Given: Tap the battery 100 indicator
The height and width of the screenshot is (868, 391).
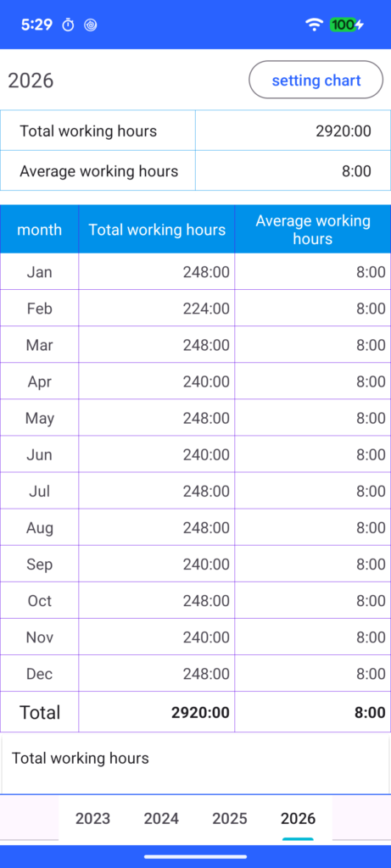Looking at the screenshot, I should (x=347, y=25).
